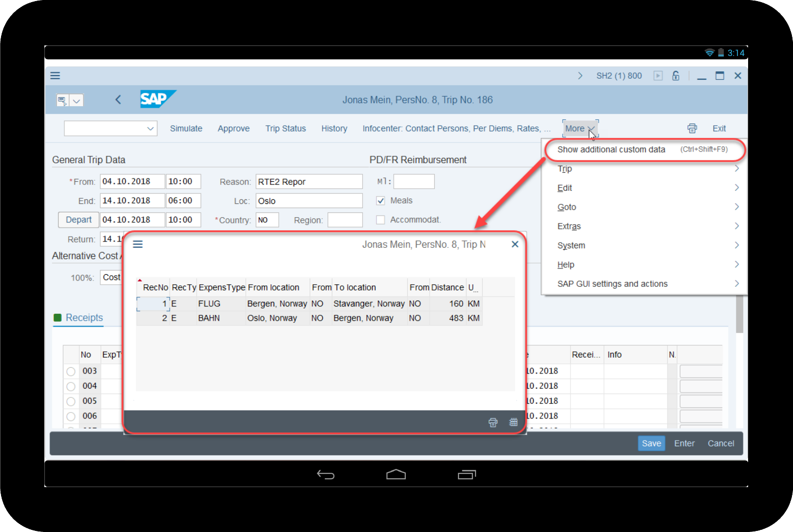Click Trip Status in the toolbar
Viewport: 793px width, 532px height.
285,128
